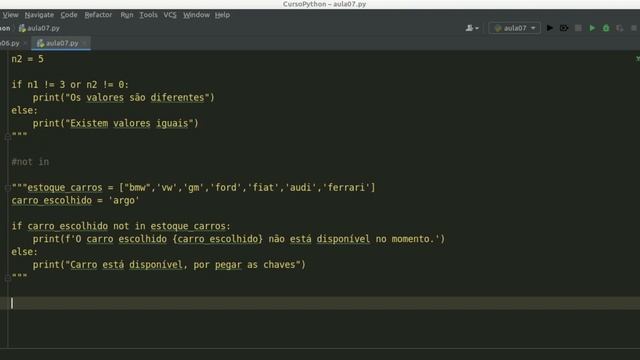Open the VCS menu

[x=170, y=15]
